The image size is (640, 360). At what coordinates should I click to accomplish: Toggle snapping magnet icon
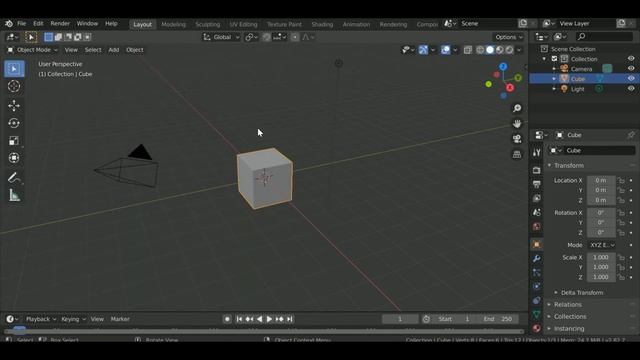266,37
